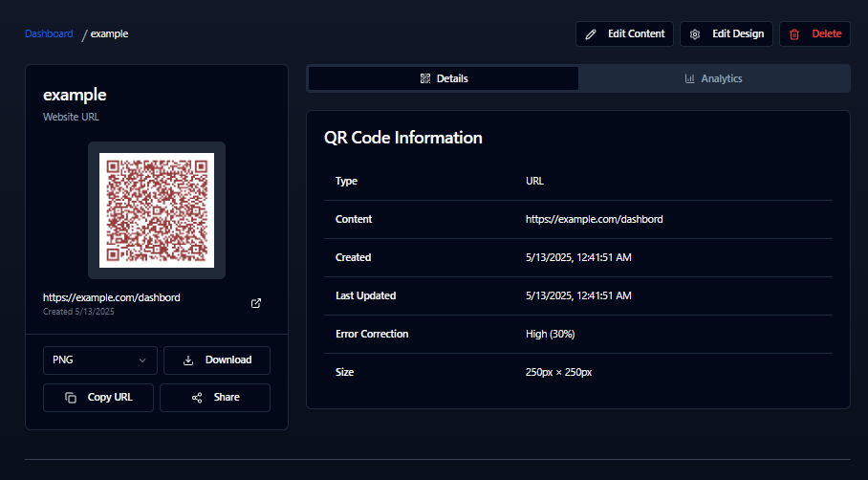Click the Created row timestamp value

578,257
